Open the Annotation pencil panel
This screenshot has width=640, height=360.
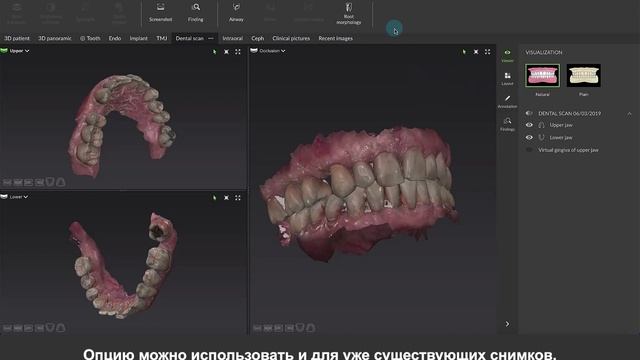[507, 101]
